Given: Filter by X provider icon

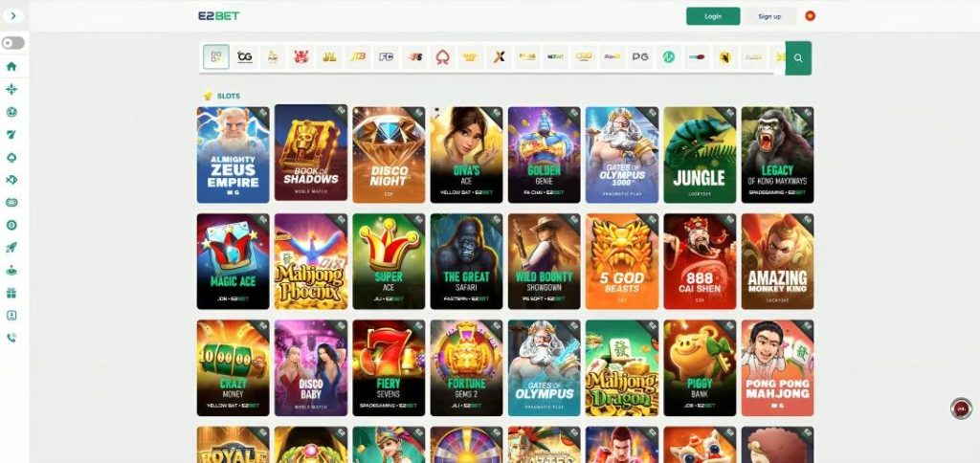Looking at the screenshot, I should point(499,56).
